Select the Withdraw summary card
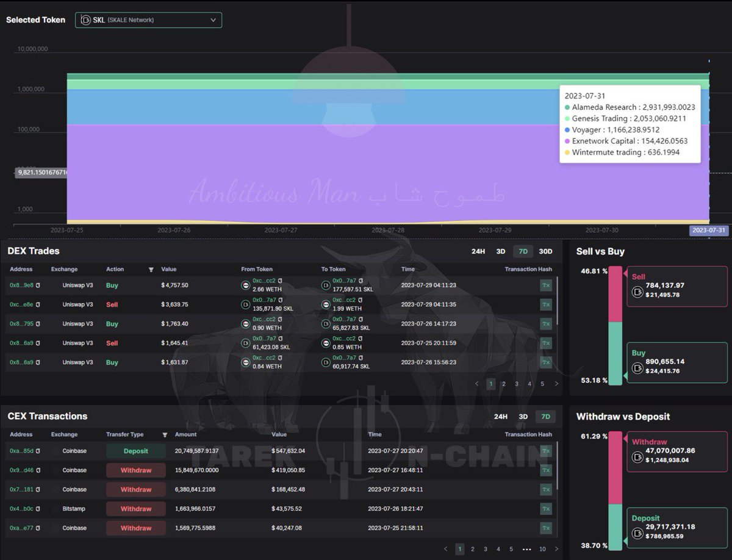Screen dimensions: 732x560 click(x=677, y=451)
